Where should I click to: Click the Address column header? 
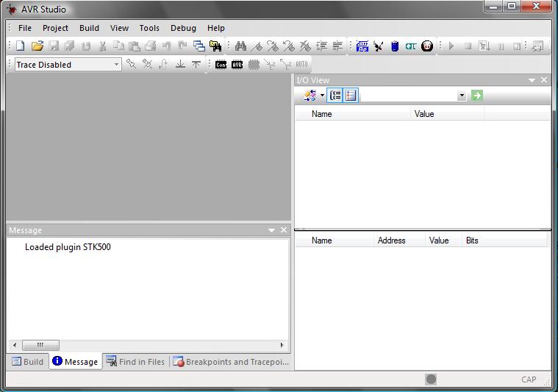pyautogui.click(x=391, y=240)
